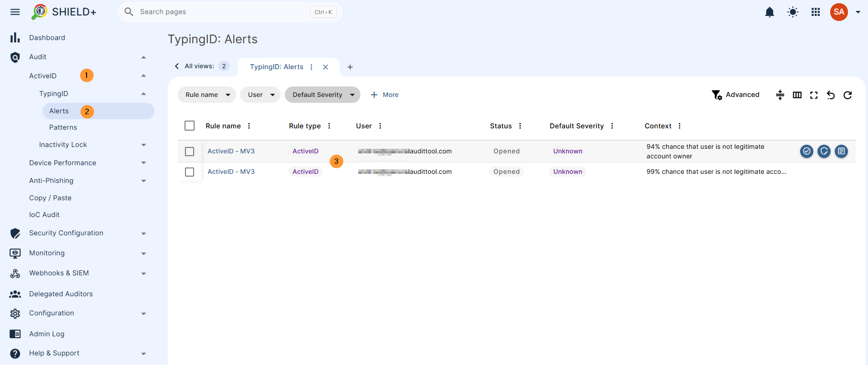This screenshot has height=365, width=868.
Task: Focus the Search pages field
Action: click(x=230, y=12)
